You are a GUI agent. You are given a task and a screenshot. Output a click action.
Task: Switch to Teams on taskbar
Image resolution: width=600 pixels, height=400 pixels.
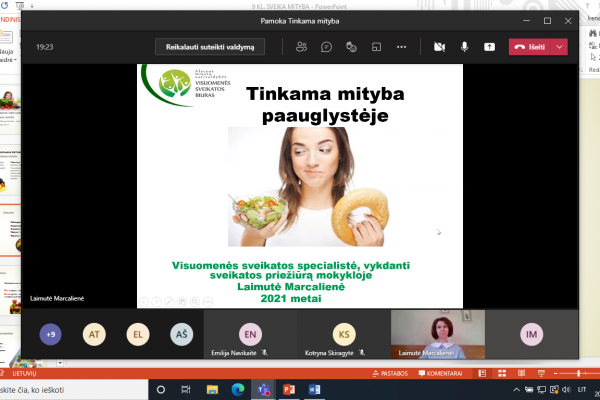[x=263, y=390]
